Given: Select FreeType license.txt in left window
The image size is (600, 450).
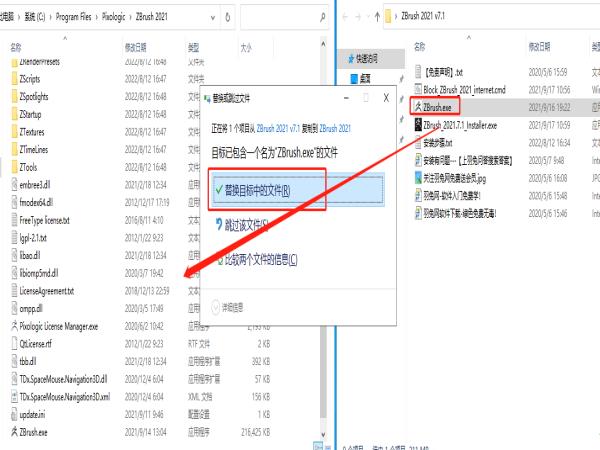Looking at the screenshot, I should 44,220.
